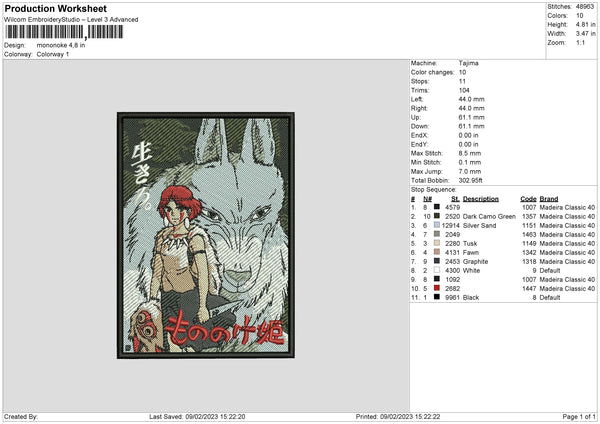Click the 'Code' column header
This screenshot has width=600, height=424.
click(x=528, y=199)
